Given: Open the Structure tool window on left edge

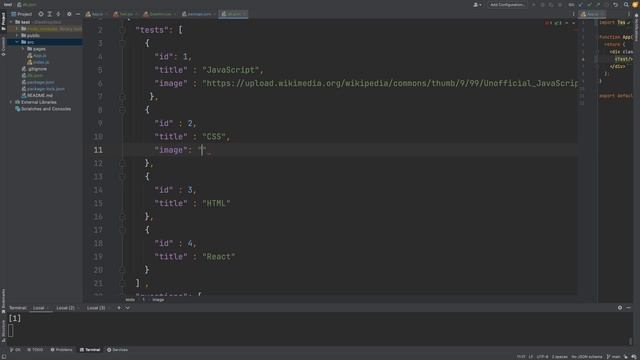Looking at the screenshot, I should pos(3,331).
